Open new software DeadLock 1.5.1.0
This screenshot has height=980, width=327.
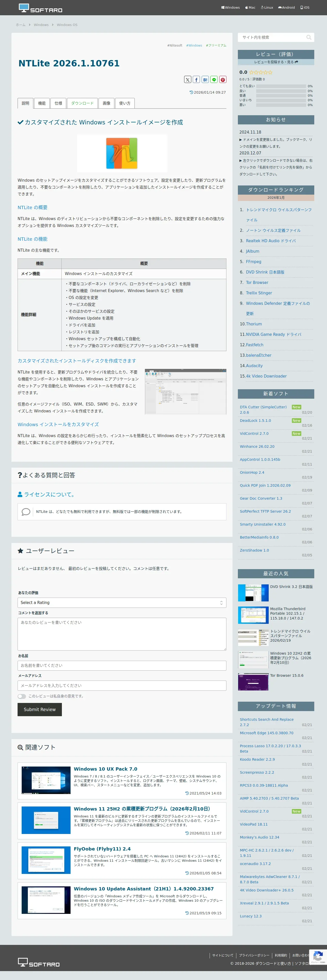(x=255, y=421)
